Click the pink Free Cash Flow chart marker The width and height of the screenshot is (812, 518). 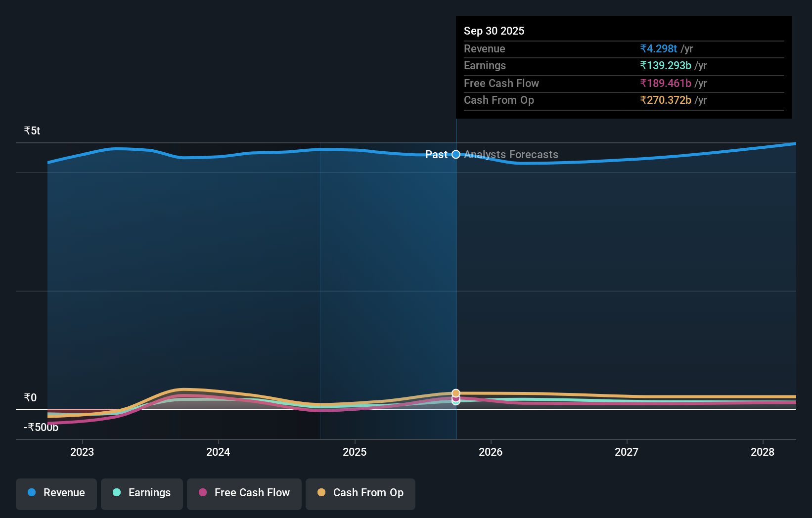tap(455, 398)
